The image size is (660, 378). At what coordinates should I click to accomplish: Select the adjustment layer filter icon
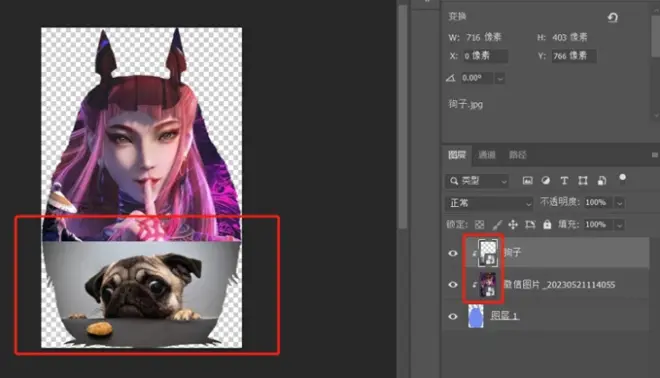click(546, 181)
